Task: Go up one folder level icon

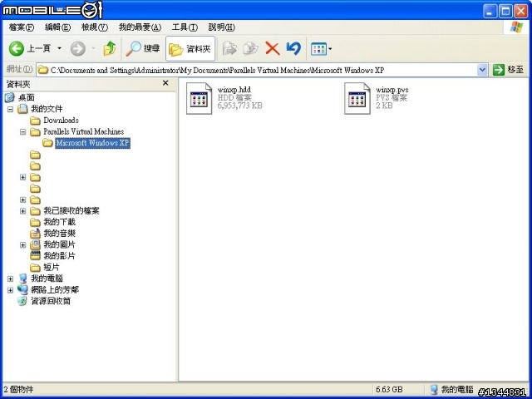Action: pyautogui.click(x=109, y=48)
